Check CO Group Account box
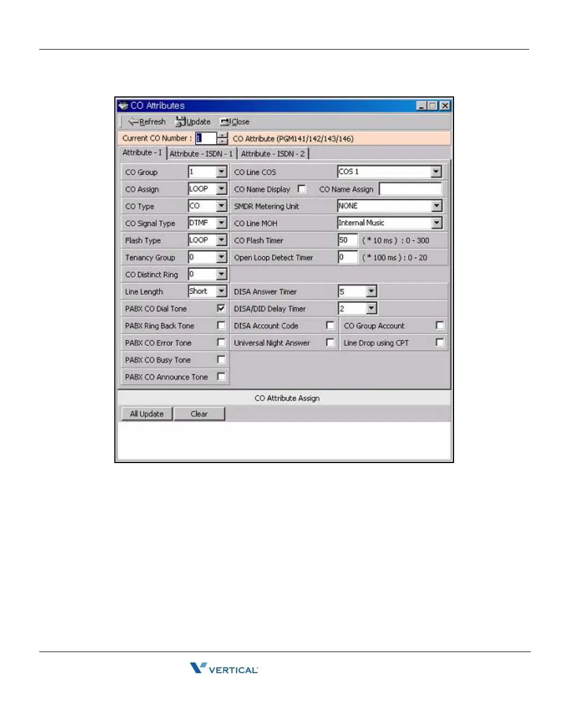This screenshot has width=588, height=706. [x=440, y=325]
